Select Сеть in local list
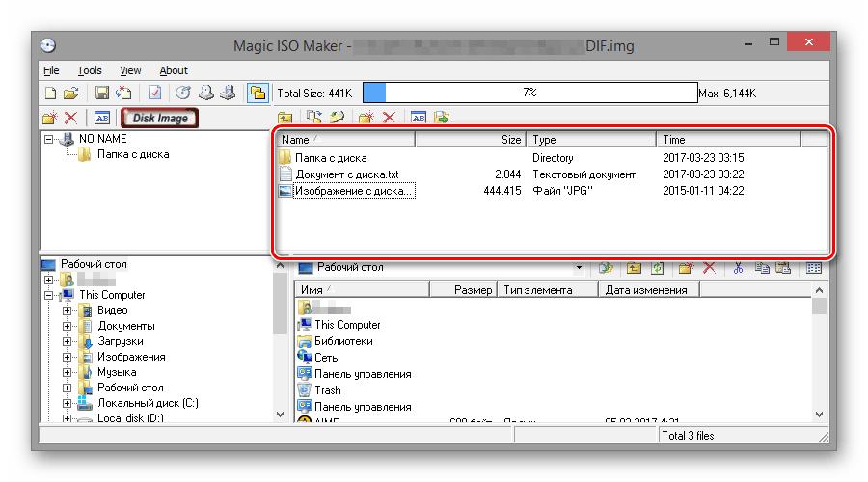 click(326, 358)
